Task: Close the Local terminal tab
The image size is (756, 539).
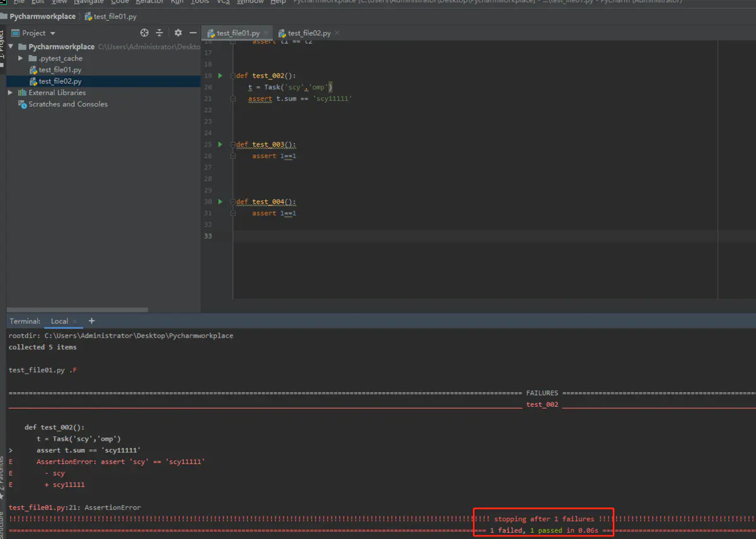Action: 74,321
